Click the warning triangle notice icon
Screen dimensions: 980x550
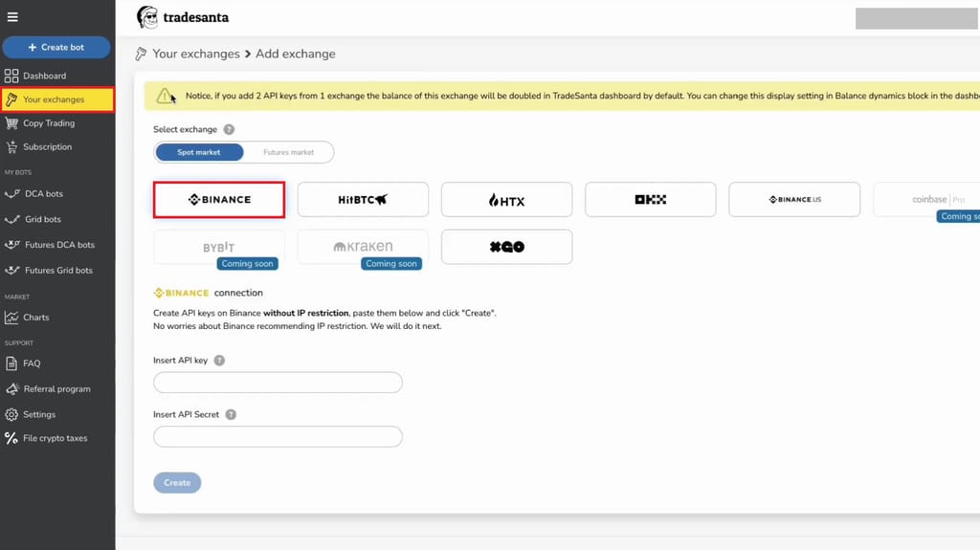pyautogui.click(x=165, y=96)
